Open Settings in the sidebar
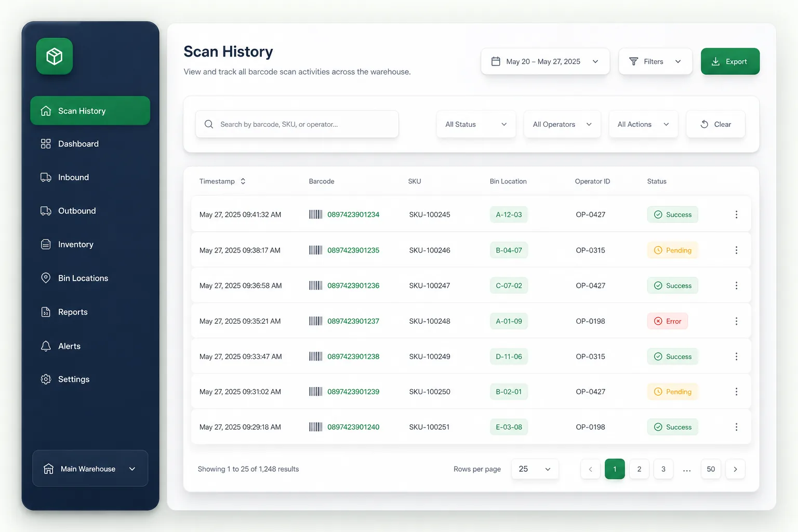 (90, 379)
